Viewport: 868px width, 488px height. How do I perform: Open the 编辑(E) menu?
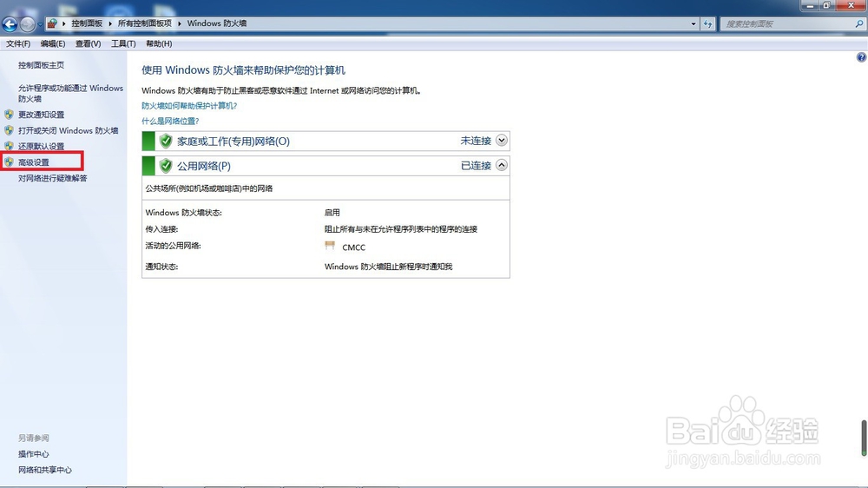point(53,43)
